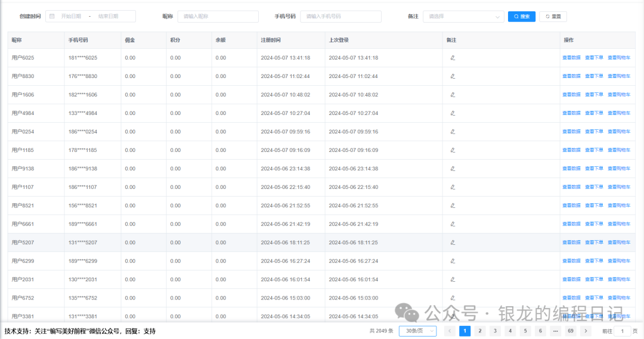Edit the remark for 用户1185
Screen dimensions: 644x339
pyautogui.click(x=453, y=150)
